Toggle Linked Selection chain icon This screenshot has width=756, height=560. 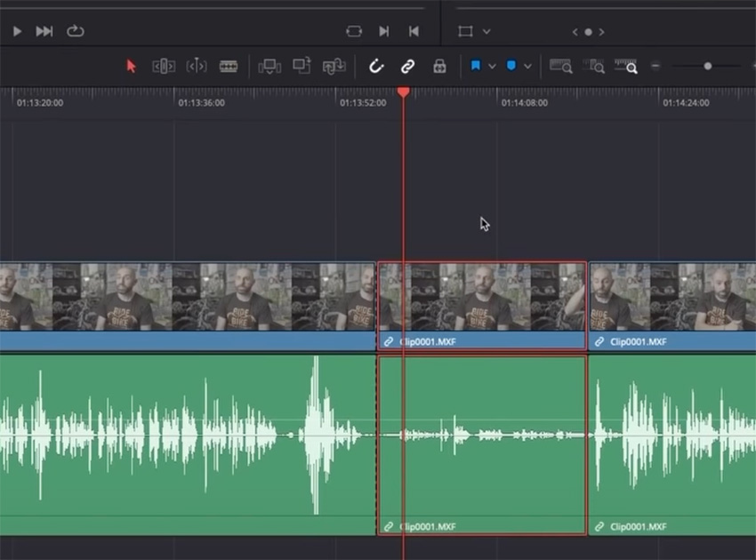point(407,67)
